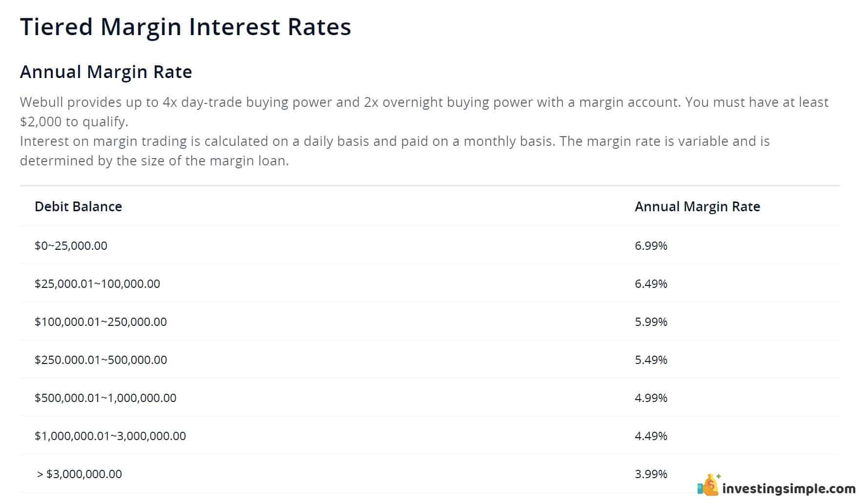Select the $100,000.01~250,000.00 balance row

coord(430,322)
